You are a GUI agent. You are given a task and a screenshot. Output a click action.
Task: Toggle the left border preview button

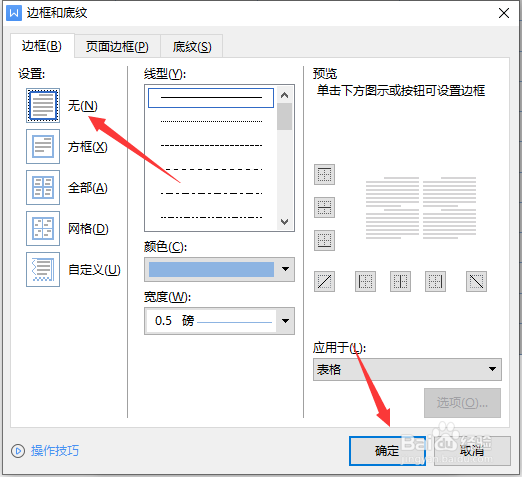click(365, 282)
